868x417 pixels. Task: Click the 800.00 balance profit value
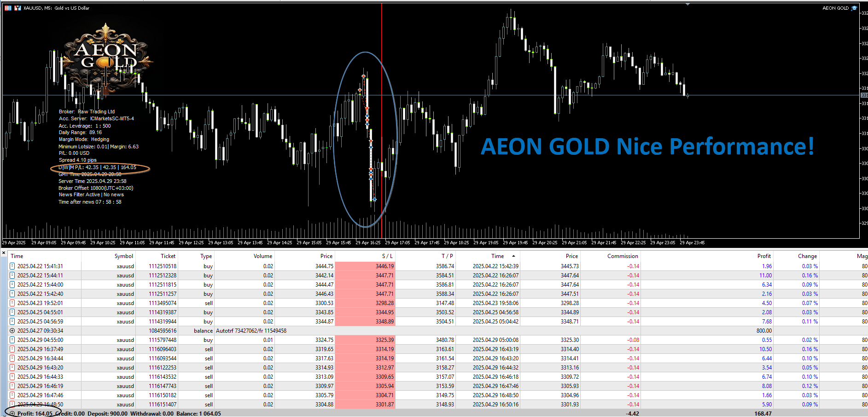click(764, 331)
